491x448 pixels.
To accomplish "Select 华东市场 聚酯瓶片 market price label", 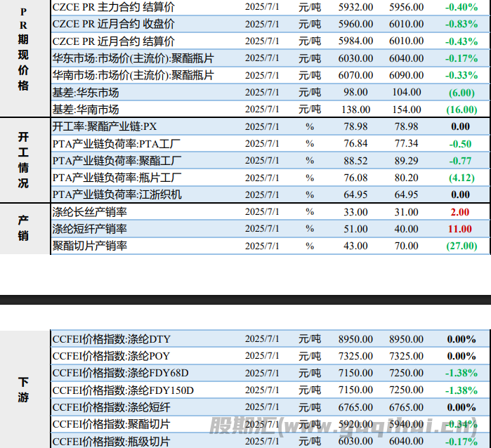I will (x=133, y=58).
